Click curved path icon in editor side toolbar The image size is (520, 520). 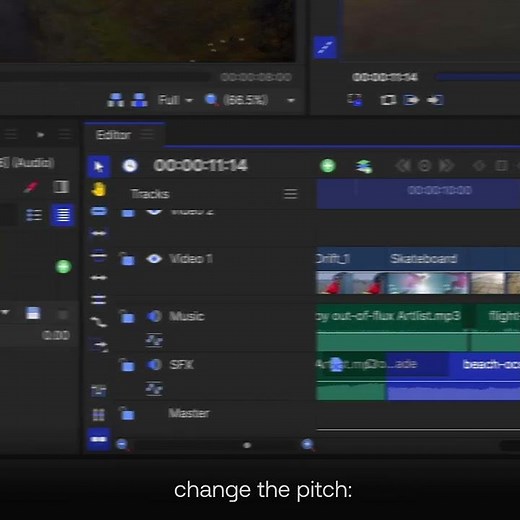[x=99, y=321]
